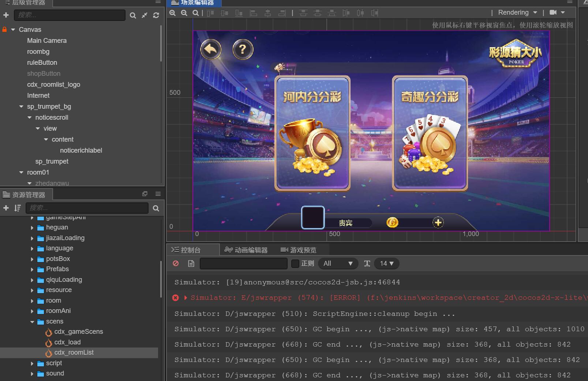Collapse the room01 node
588x381 pixels.
[21, 172]
